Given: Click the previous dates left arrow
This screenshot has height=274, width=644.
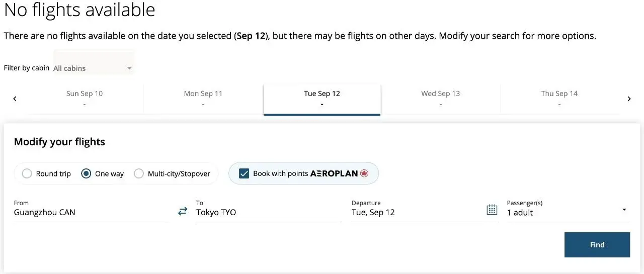Looking at the screenshot, I should (15, 99).
